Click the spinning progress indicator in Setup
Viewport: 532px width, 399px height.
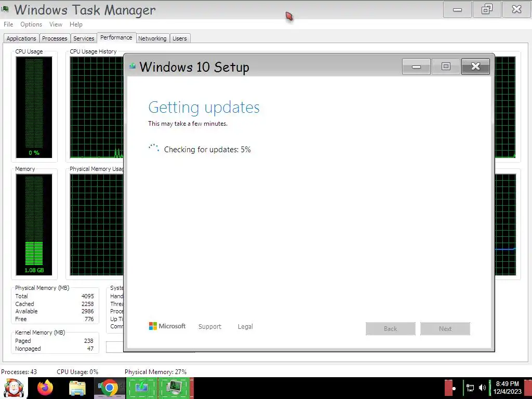point(154,148)
